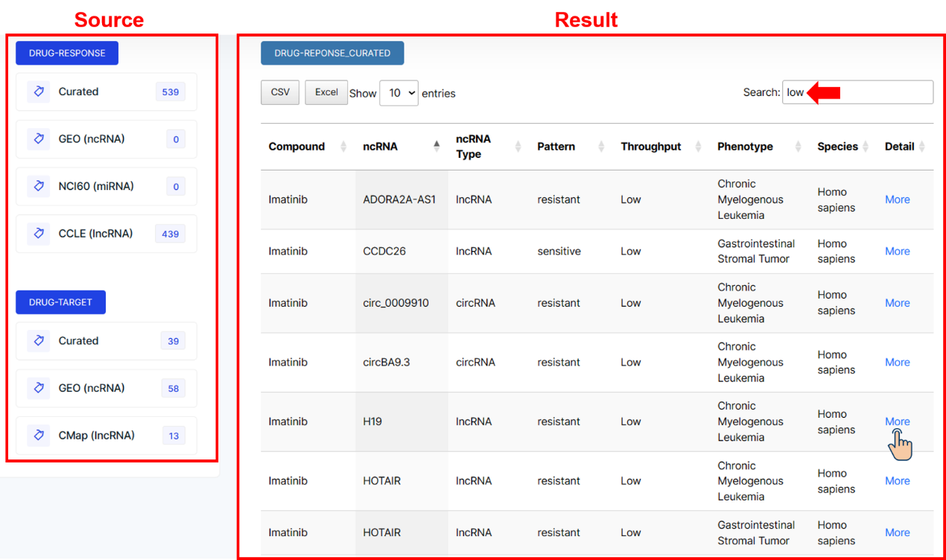
Task: Click the DRUG-TARGET section button
Action: click(60, 302)
